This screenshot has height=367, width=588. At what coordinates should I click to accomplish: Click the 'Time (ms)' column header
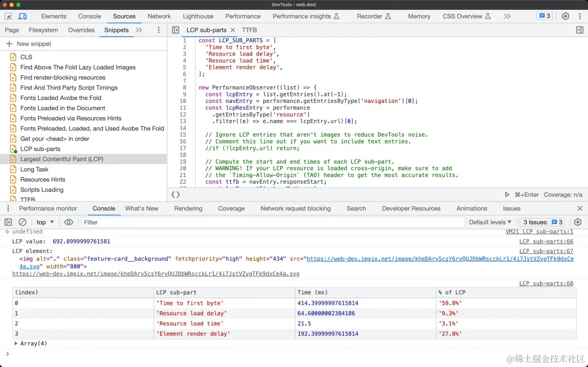366,293
